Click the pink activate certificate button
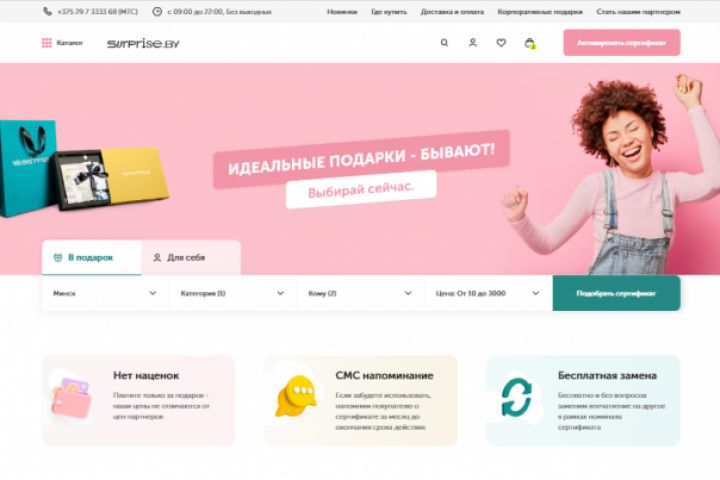The image size is (720, 480). click(622, 43)
